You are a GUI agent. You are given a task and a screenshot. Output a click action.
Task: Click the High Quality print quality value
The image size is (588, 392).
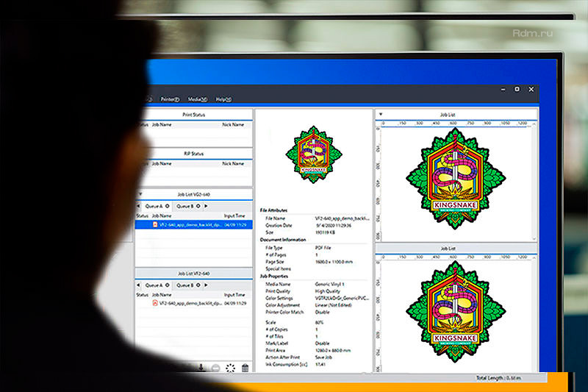click(x=327, y=291)
